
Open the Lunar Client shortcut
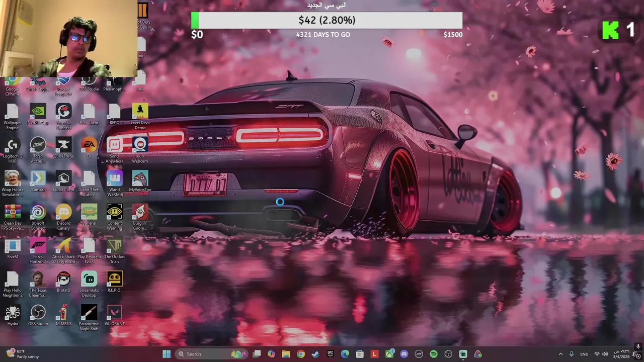(63, 182)
